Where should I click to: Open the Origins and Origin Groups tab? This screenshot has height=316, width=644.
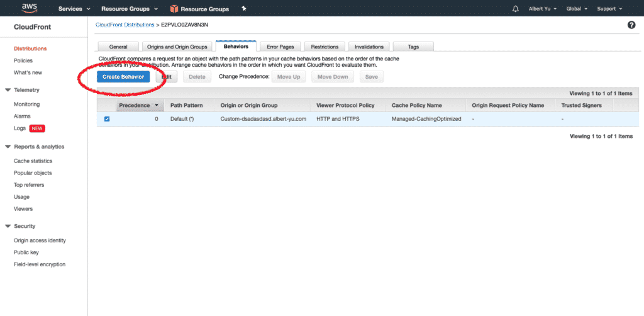177,47
